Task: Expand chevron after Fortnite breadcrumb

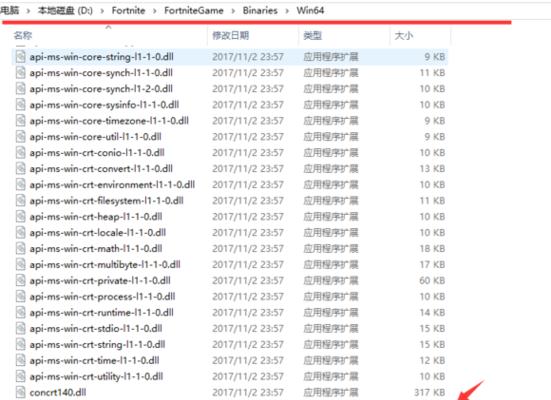Action: pyautogui.click(x=155, y=11)
